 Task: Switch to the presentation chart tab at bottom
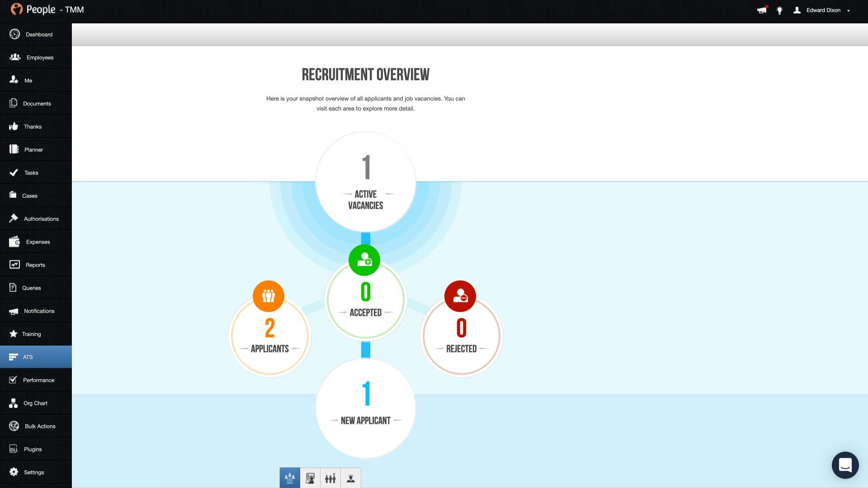pos(310,478)
